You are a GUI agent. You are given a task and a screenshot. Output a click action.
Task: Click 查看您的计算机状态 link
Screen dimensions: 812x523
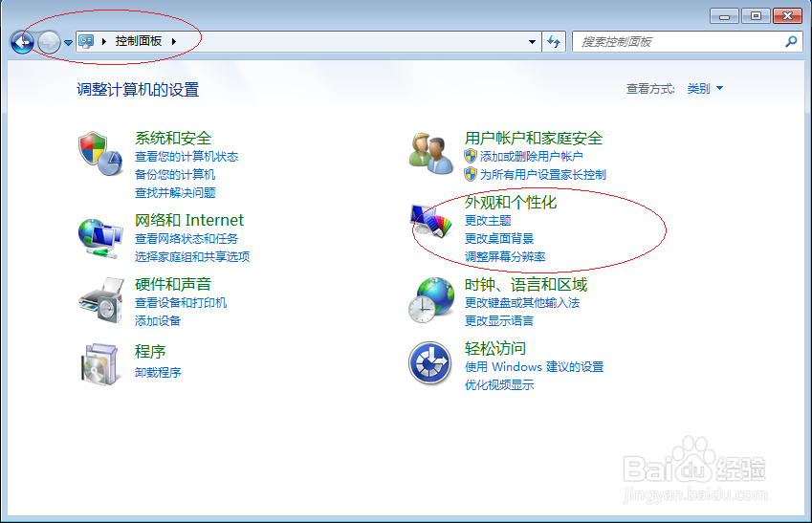[187, 157]
